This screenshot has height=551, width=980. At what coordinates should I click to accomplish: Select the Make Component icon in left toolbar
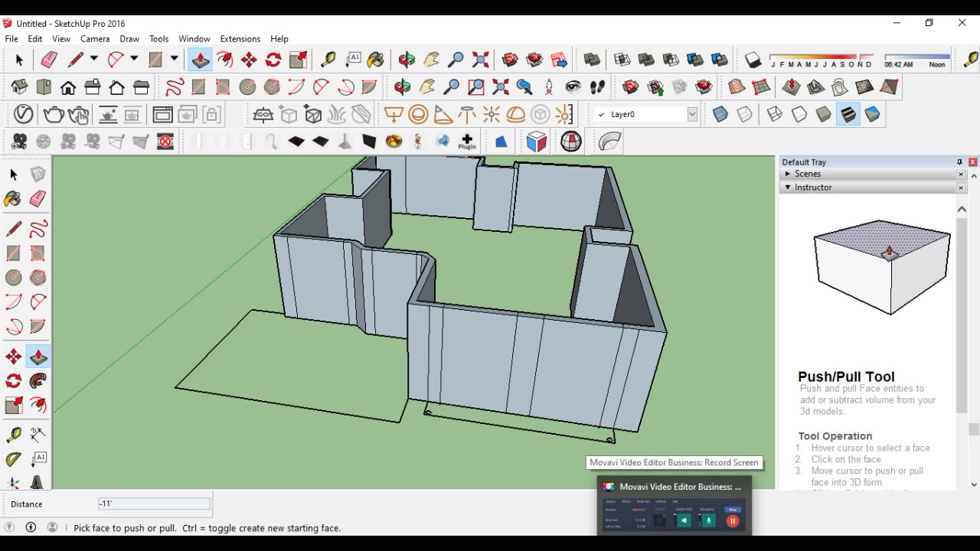point(38,174)
